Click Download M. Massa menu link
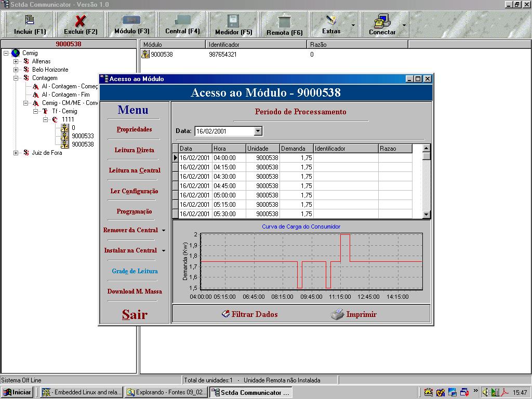 tap(135, 291)
